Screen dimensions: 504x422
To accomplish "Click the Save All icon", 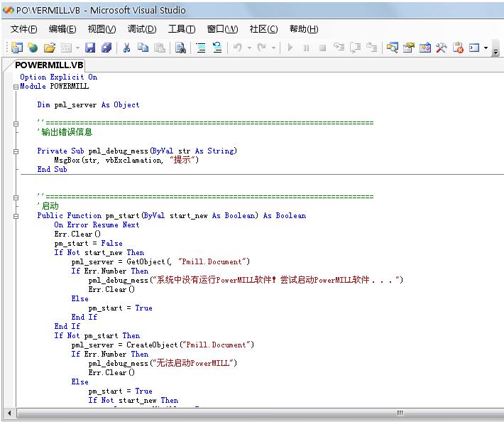I will tap(106, 48).
